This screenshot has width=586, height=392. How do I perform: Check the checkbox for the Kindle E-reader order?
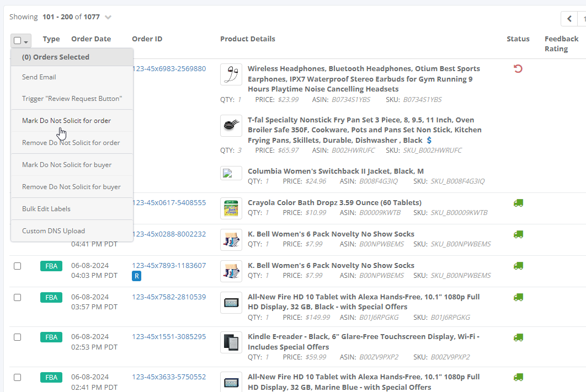tap(17, 337)
